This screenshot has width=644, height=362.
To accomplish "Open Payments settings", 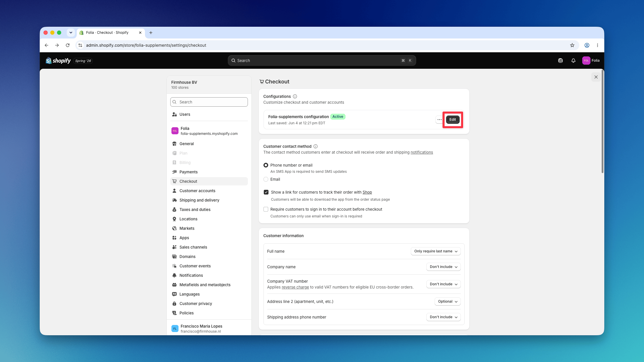I will pyautogui.click(x=209, y=172).
